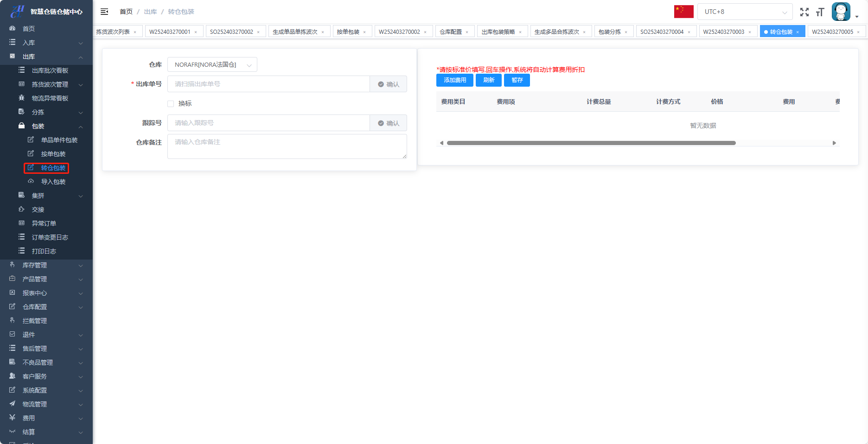Open the 仓库 warehouse dropdown
The image size is (868, 444).
[x=212, y=65]
